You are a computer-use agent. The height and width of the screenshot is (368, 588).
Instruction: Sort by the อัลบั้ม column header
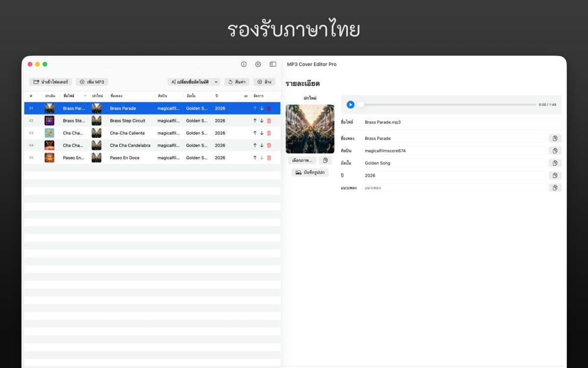pos(191,96)
